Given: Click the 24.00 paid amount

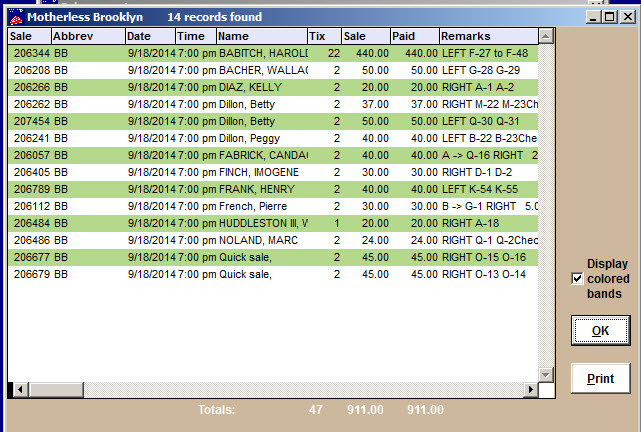Looking at the screenshot, I should point(424,240).
